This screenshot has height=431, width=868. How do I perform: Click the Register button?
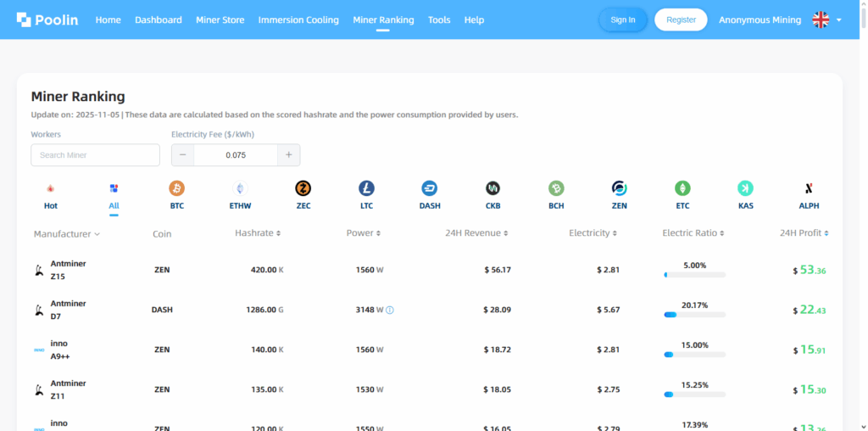coord(681,20)
